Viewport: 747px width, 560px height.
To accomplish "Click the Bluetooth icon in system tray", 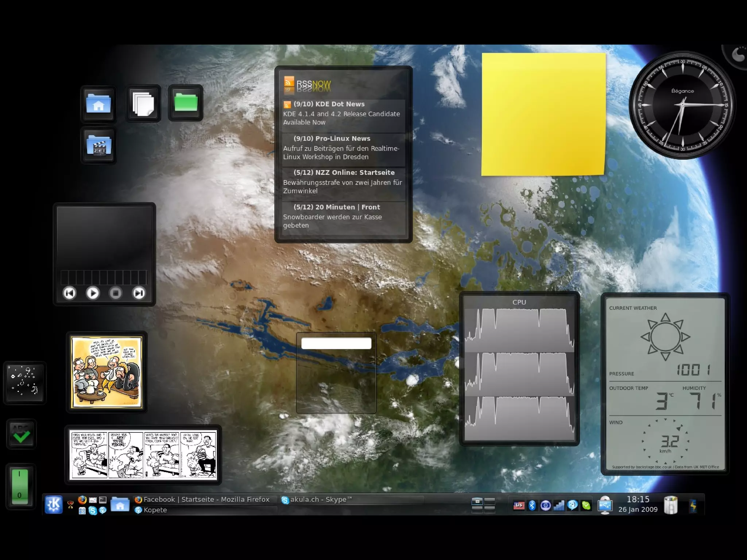I will click(x=532, y=505).
